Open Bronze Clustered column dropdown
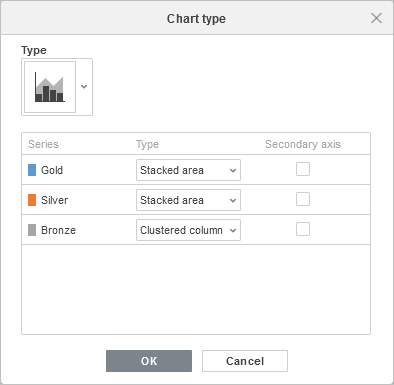This screenshot has width=394, height=385. tap(188, 230)
